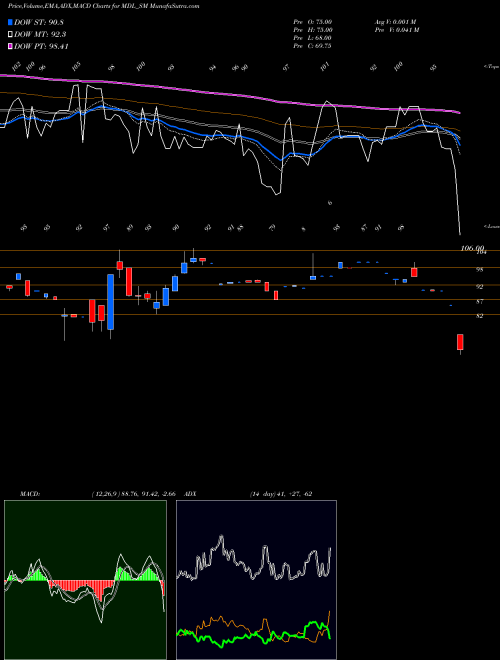Select the 'DOW PT: 98.41' legend label
This screenshot has height=660, width=500.
pos(41,46)
